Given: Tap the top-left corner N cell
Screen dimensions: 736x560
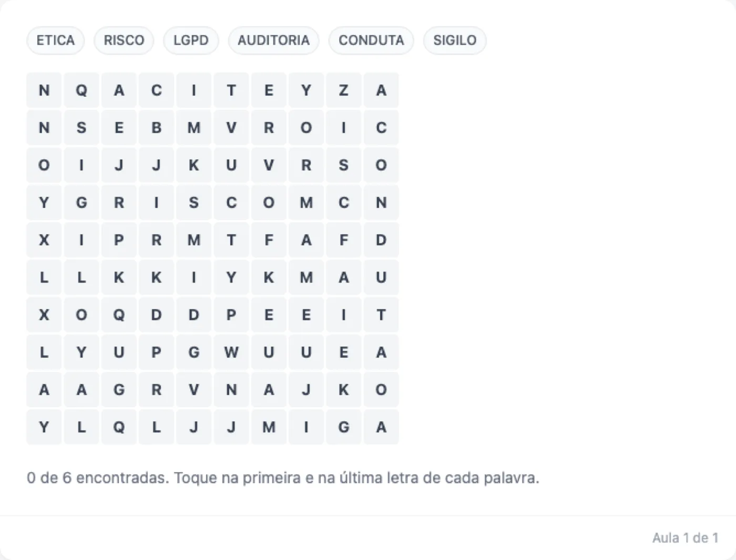Looking at the screenshot, I should coord(44,90).
